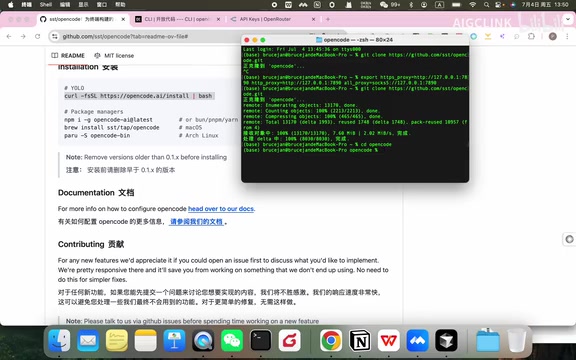Image resolution: width=576 pixels, height=360 pixels.
Task: Click the floating widget at right page edge
Action: pyautogui.click(x=569, y=240)
